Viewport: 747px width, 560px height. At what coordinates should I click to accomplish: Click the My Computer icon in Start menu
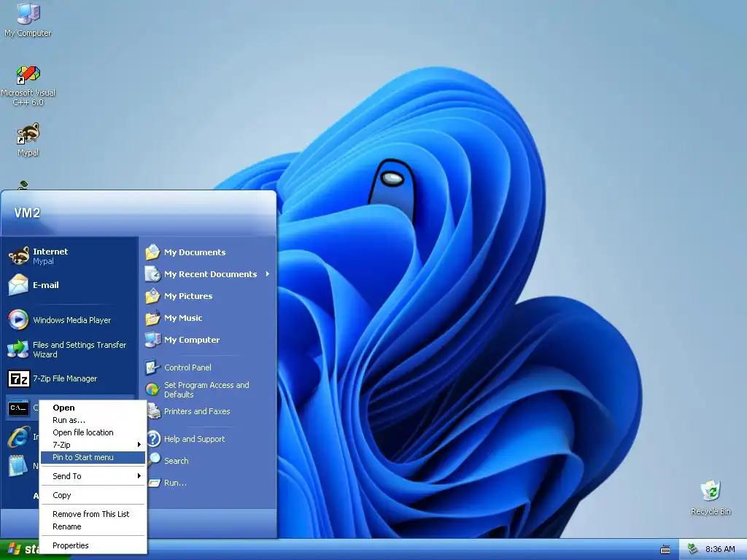click(152, 340)
